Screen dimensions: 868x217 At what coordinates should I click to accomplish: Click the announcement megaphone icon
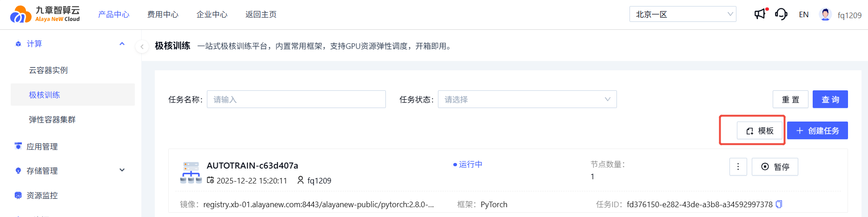[760, 14]
